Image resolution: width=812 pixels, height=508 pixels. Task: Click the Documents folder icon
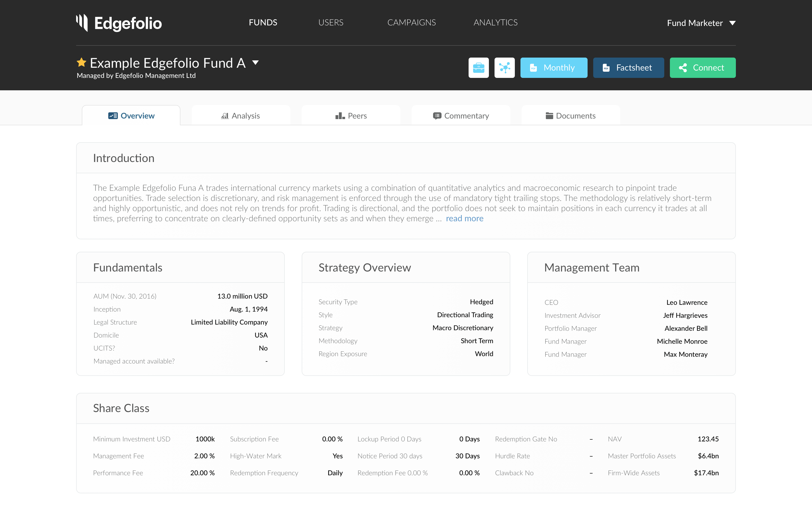pos(549,116)
